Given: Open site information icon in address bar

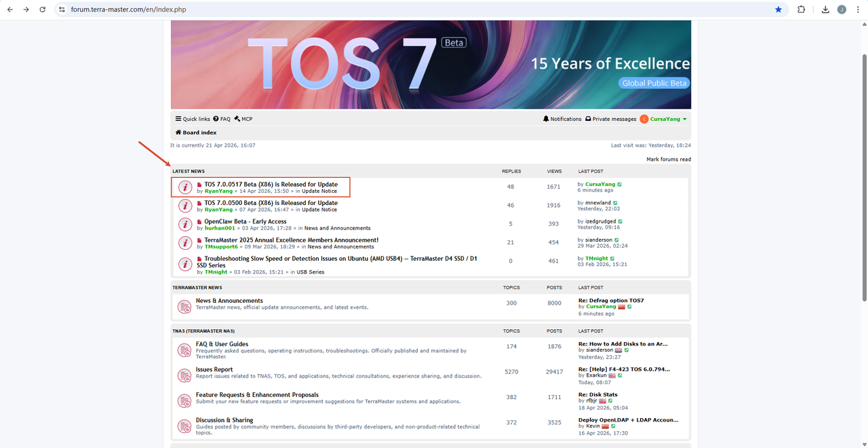Looking at the screenshot, I should pyautogui.click(x=62, y=10).
